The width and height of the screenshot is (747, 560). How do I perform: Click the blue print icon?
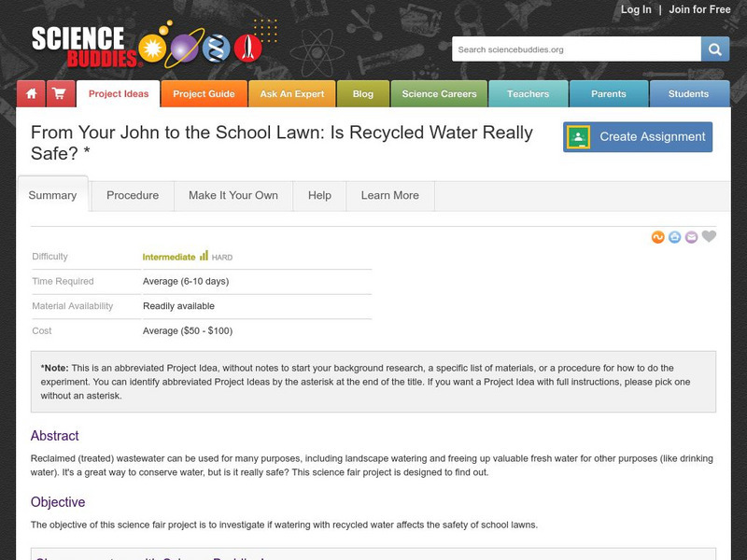(674, 238)
